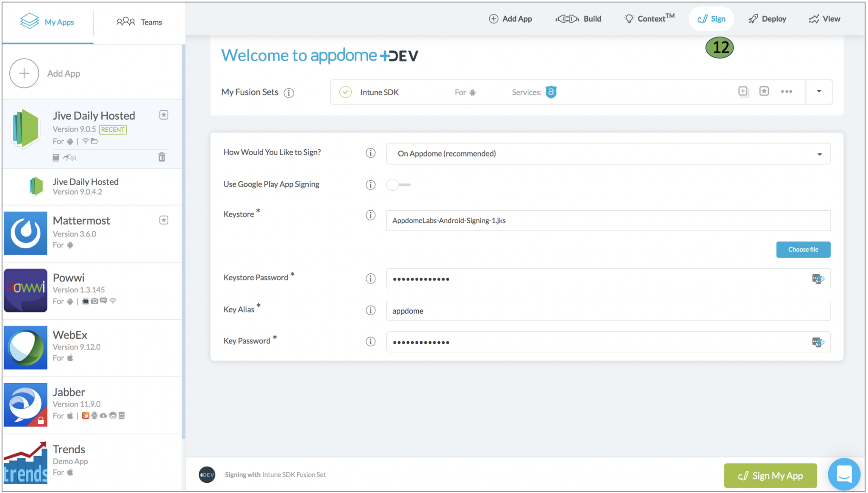The height and width of the screenshot is (493, 868).
Task: Open the fusion set more options dots
Action: (x=787, y=92)
